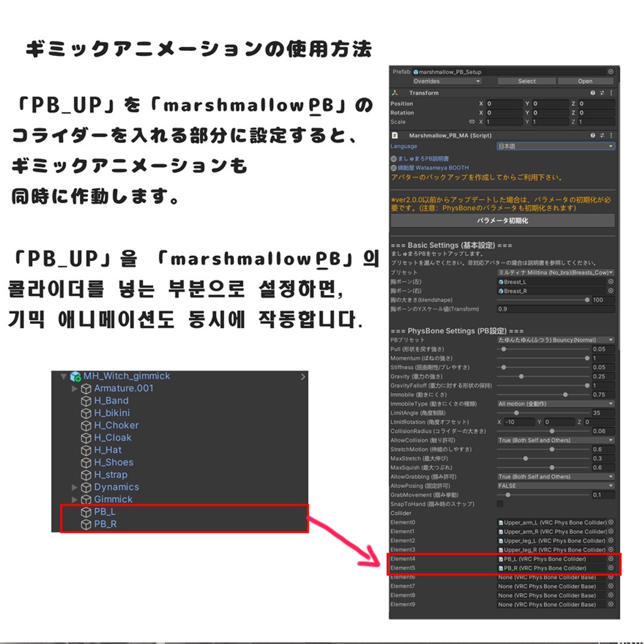
Task: Select the H_Choker object in hierarchy
Action: pos(116,425)
